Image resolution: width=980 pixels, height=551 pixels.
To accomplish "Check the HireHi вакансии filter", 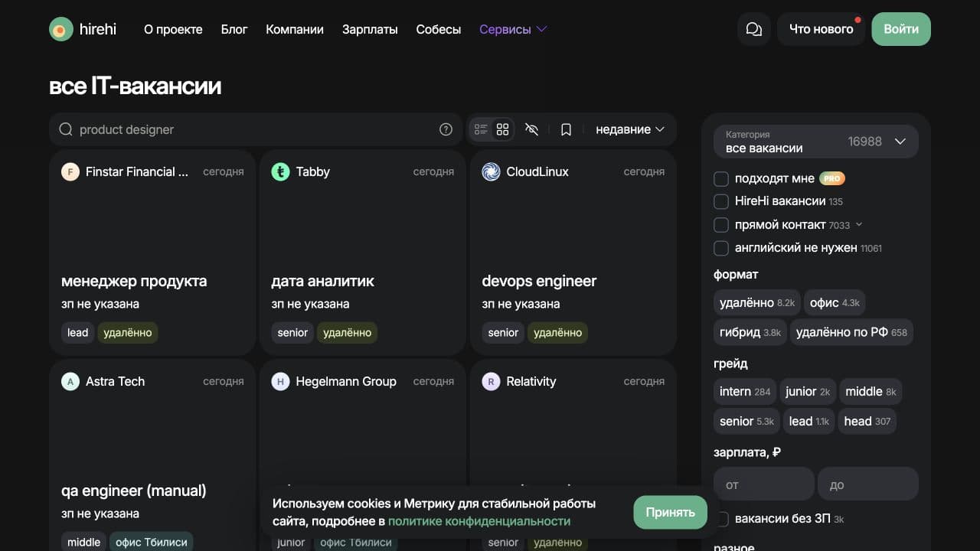I will click(x=721, y=201).
